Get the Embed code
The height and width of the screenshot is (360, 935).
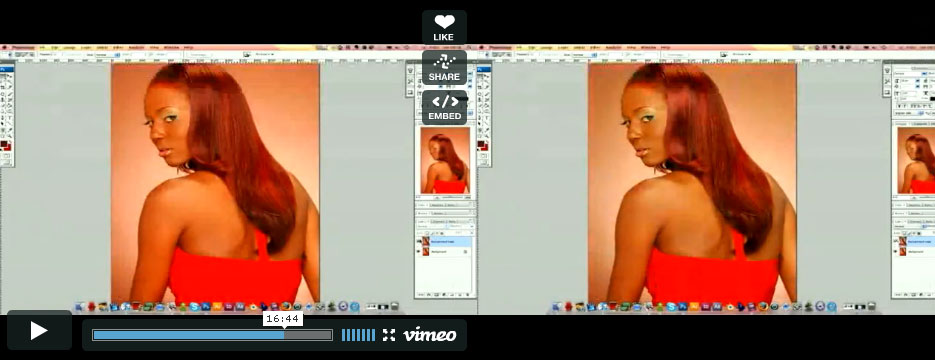444,107
